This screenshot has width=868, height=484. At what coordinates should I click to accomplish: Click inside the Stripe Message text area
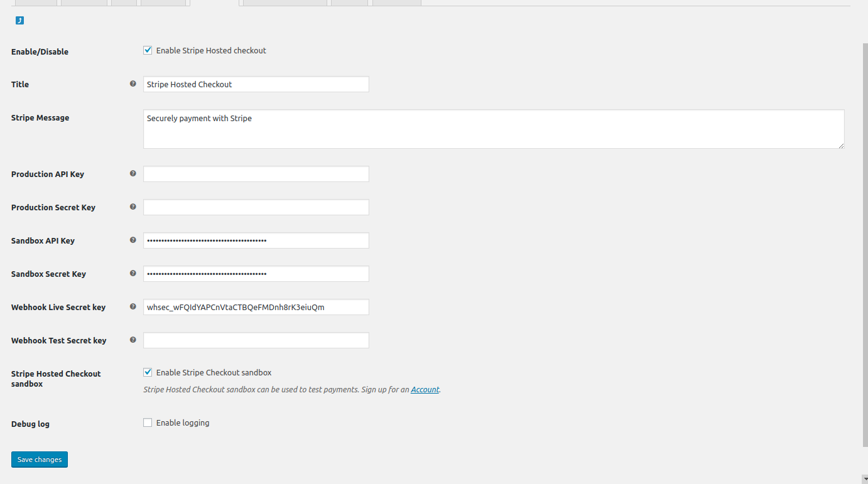pos(493,129)
